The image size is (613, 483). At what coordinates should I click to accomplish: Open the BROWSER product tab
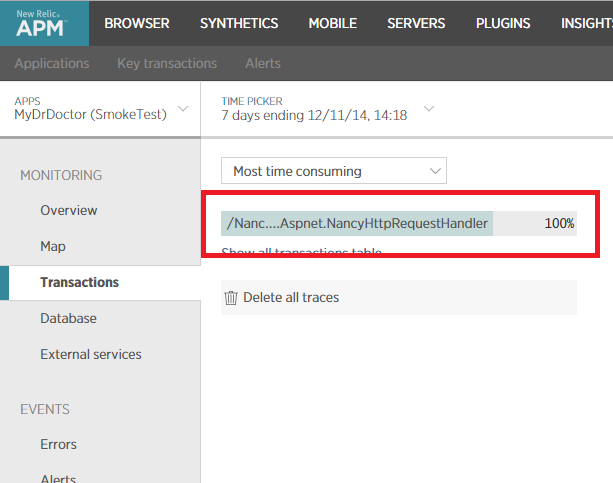tap(137, 23)
